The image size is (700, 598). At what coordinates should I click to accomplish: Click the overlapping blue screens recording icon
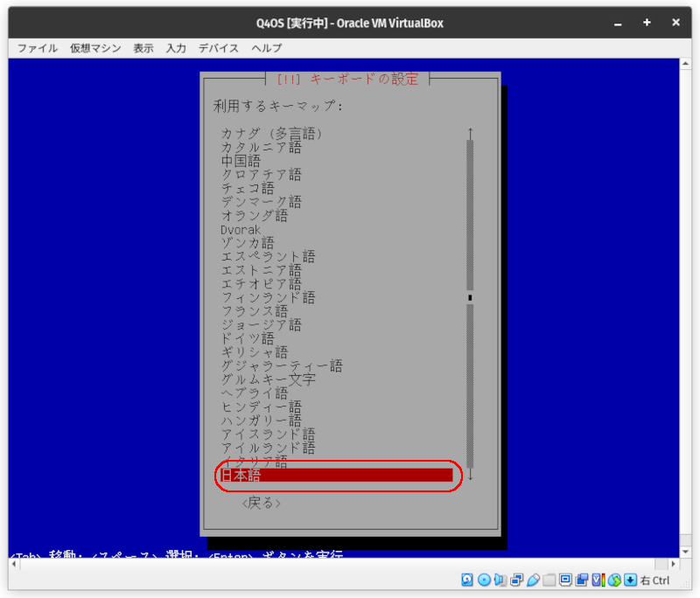[x=582, y=580]
